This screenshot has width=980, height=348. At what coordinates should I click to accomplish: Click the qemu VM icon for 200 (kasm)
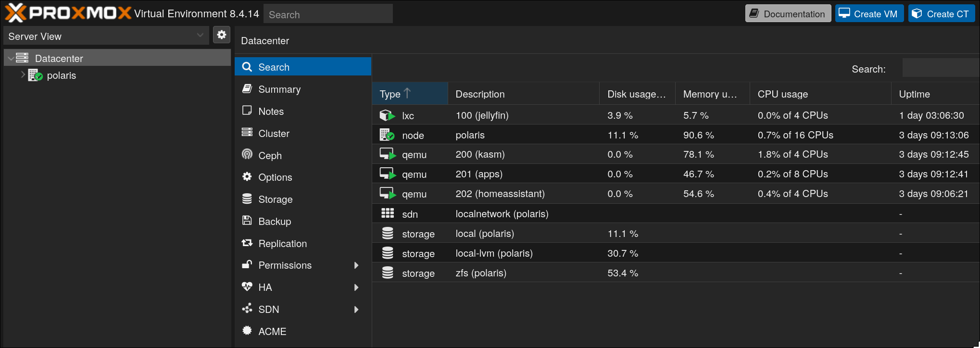[x=388, y=154]
